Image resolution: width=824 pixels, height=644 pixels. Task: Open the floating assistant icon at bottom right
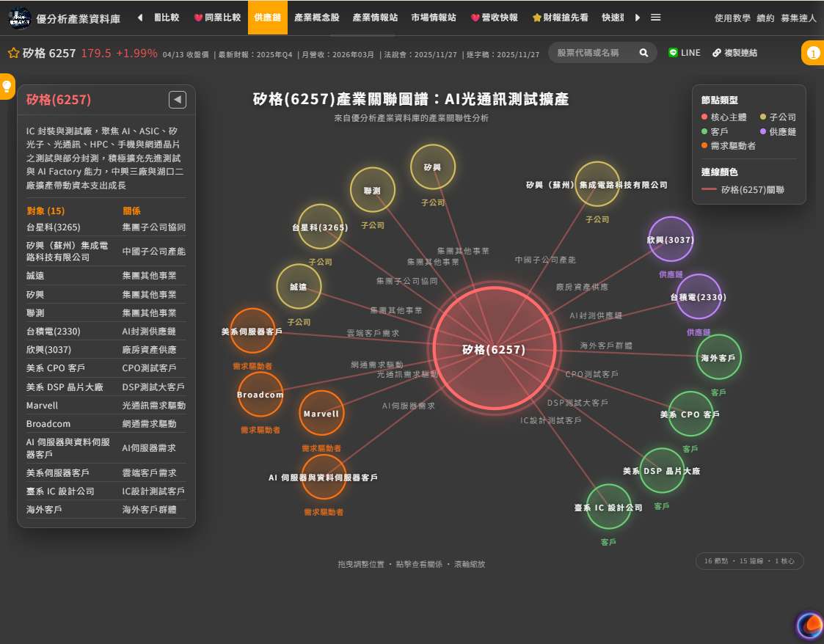(809, 625)
